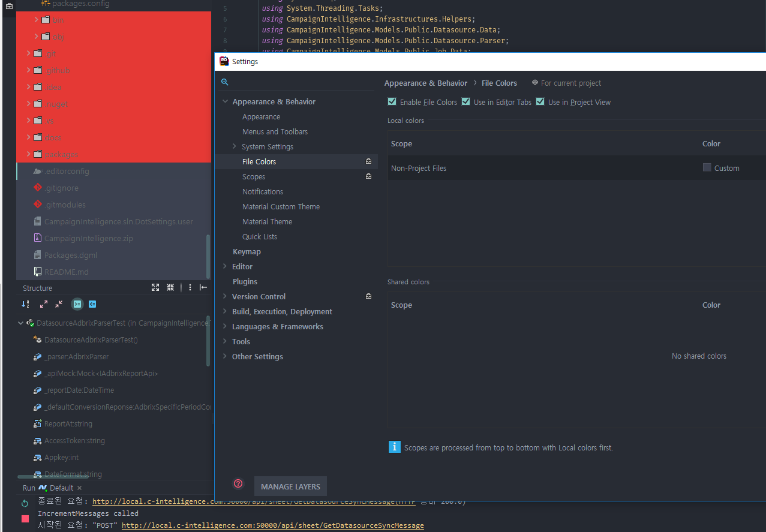
Task: Expand the bin folder in project tree
Action: [x=37, y=20]
